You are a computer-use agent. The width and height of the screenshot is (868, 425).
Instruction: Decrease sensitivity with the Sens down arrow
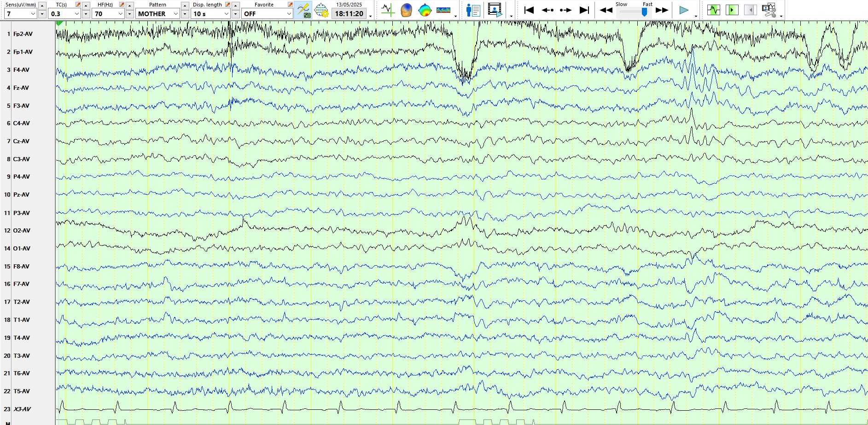42,14
